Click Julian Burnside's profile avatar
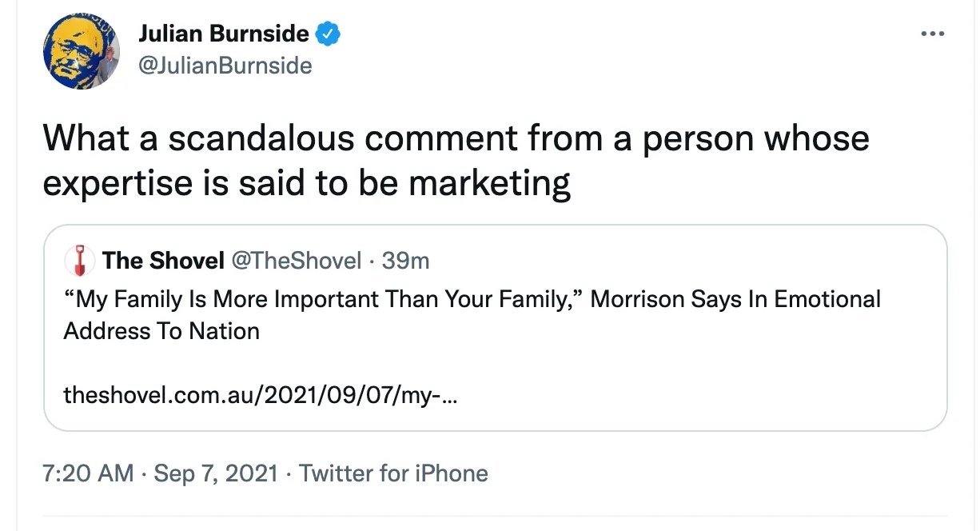980x531 pixels. (81, 51)
